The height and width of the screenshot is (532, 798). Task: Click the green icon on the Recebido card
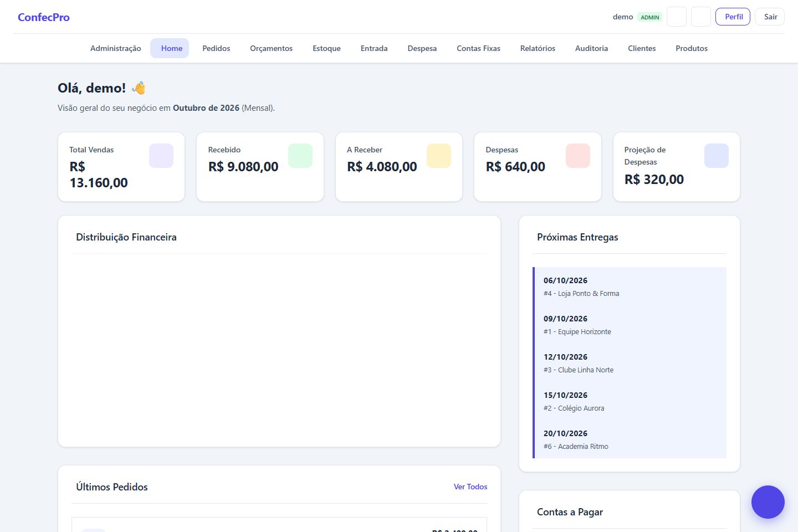tap(300, 156)
